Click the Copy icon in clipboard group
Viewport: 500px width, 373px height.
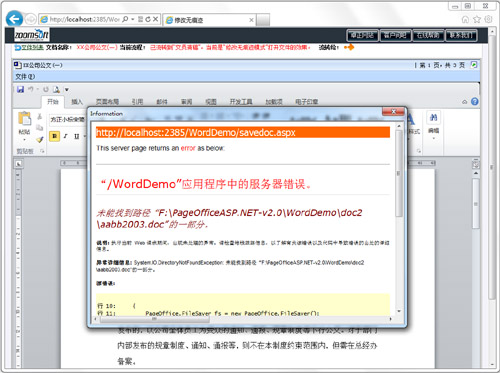coord(39,128)
